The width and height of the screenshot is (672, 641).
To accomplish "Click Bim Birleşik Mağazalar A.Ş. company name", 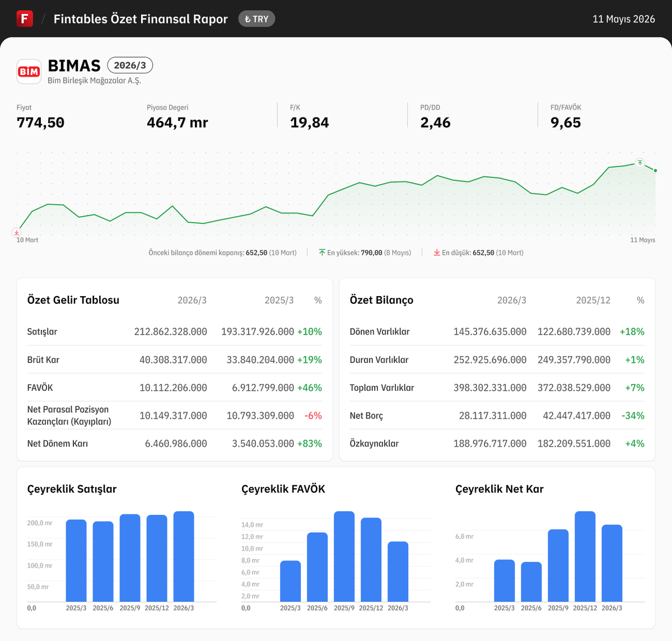I will pyautogui.click(x=94, y=81).
